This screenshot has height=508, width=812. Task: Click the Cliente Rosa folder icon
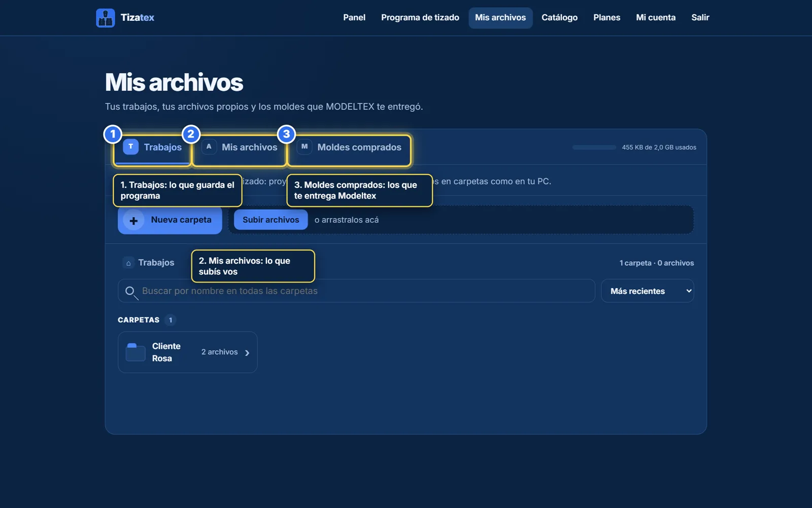click(x=136, y=352)
